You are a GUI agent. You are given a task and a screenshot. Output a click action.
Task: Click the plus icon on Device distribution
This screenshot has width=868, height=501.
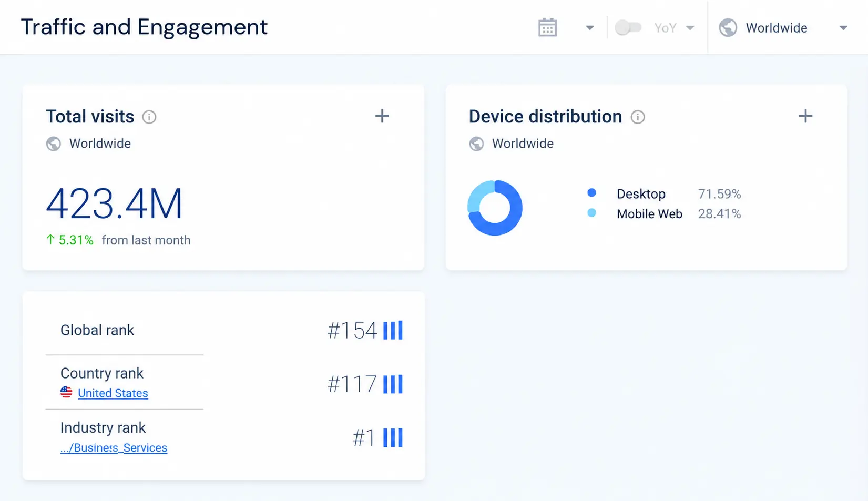[x=805, y=116]
